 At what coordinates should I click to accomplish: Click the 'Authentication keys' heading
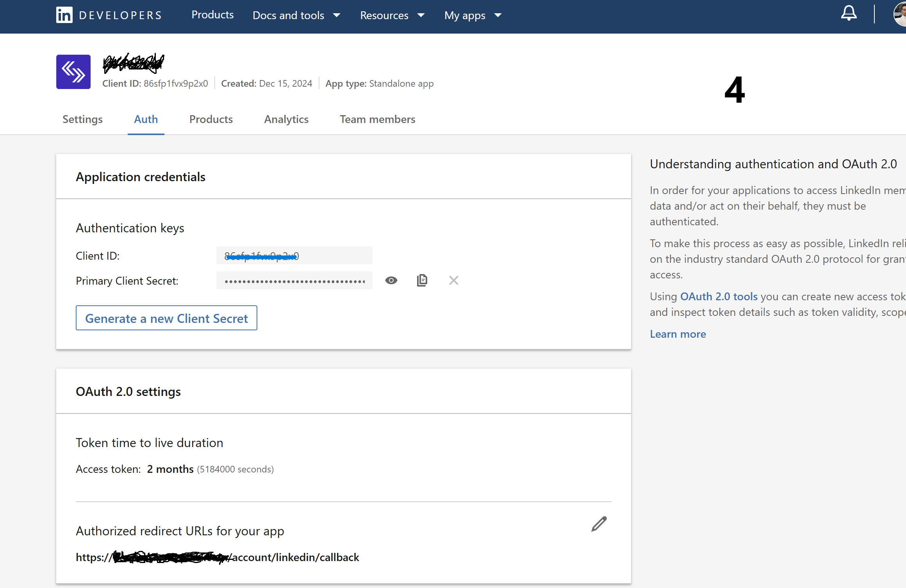click(130, 228)
